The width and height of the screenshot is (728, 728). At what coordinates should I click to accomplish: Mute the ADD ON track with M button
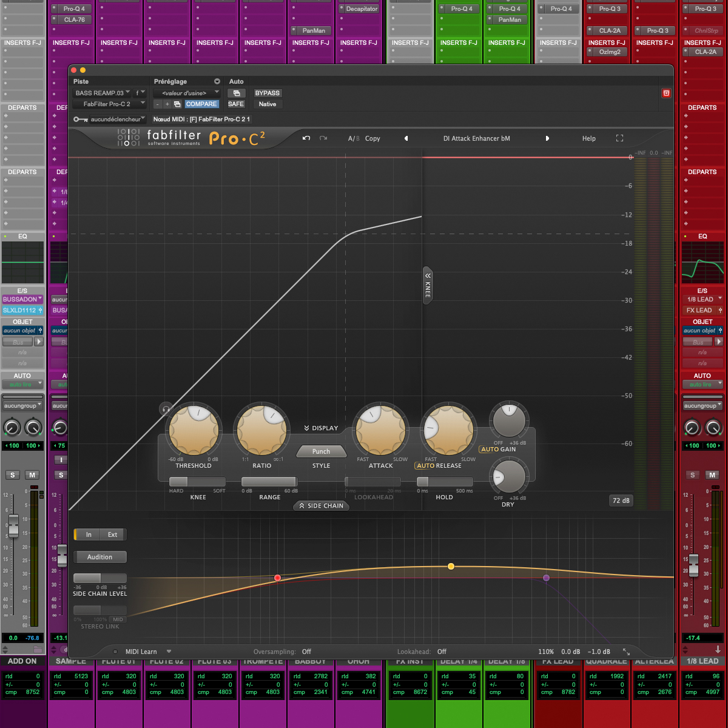[32, 475]
